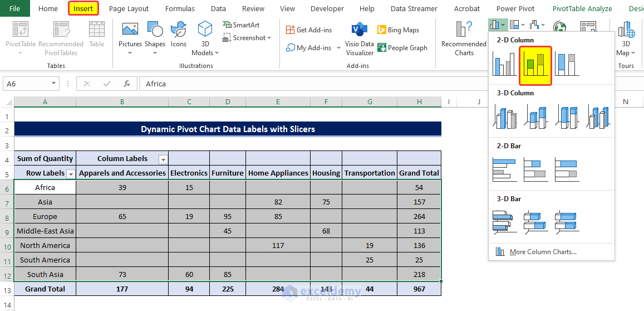Open the Row Labels filter dropdown
Viewport: 644px width, 311px height.
71,173
